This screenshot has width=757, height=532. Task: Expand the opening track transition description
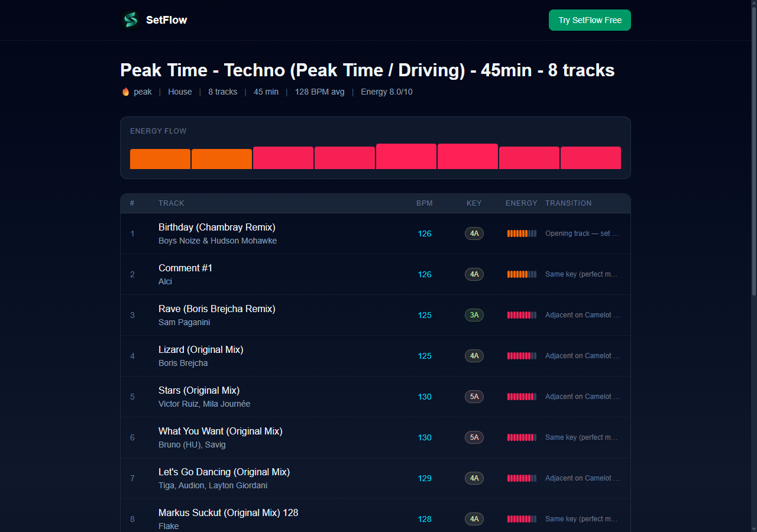click(582, 233)
